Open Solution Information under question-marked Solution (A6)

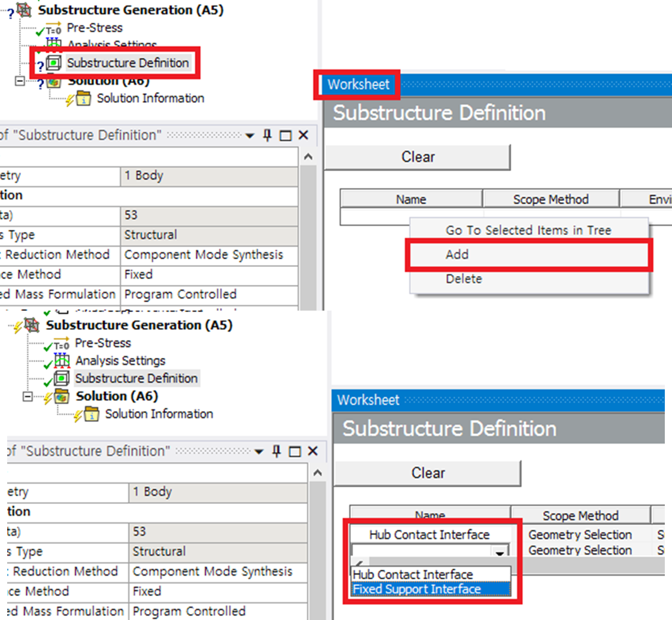coord(83,99)
